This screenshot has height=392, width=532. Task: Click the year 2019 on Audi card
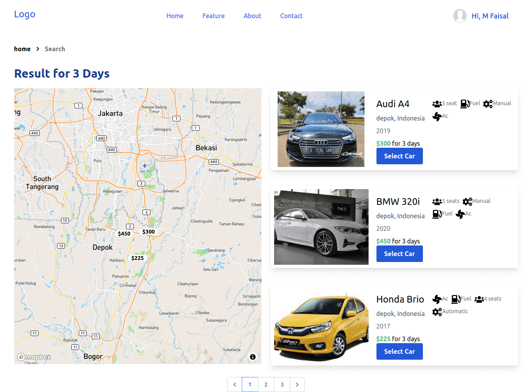[x=383, y=131]
